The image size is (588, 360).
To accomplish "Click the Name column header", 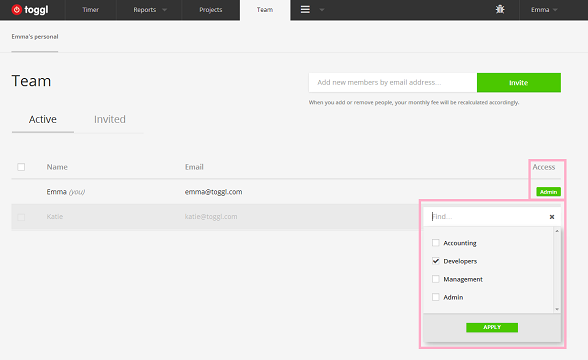I will click(57, 167).
